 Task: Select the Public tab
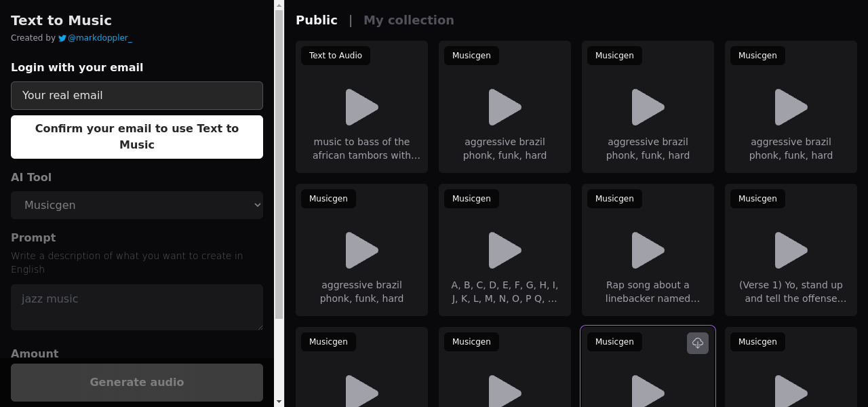[316, 20]
